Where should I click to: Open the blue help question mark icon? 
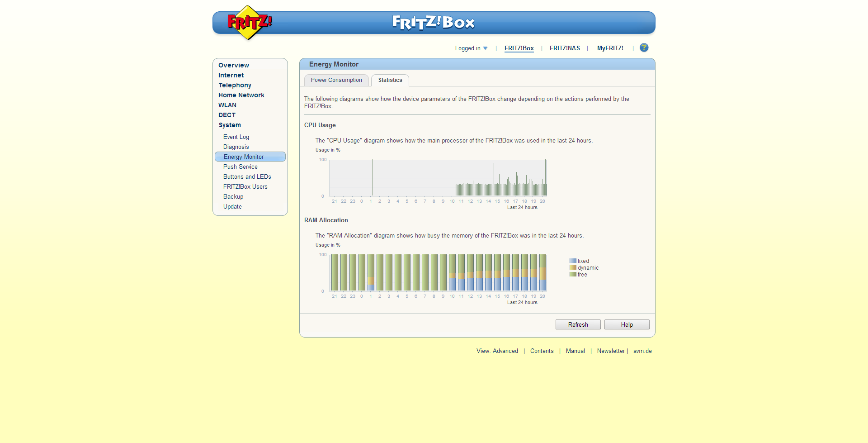click(644, 48)
